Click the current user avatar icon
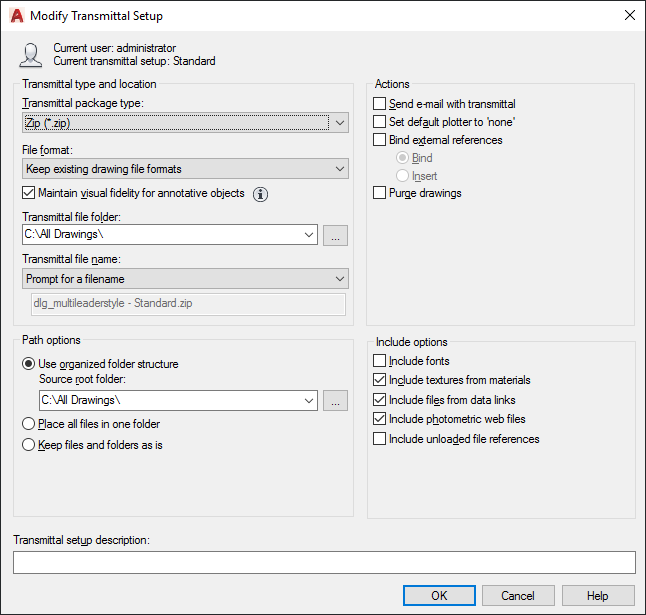 click(32, 55)
